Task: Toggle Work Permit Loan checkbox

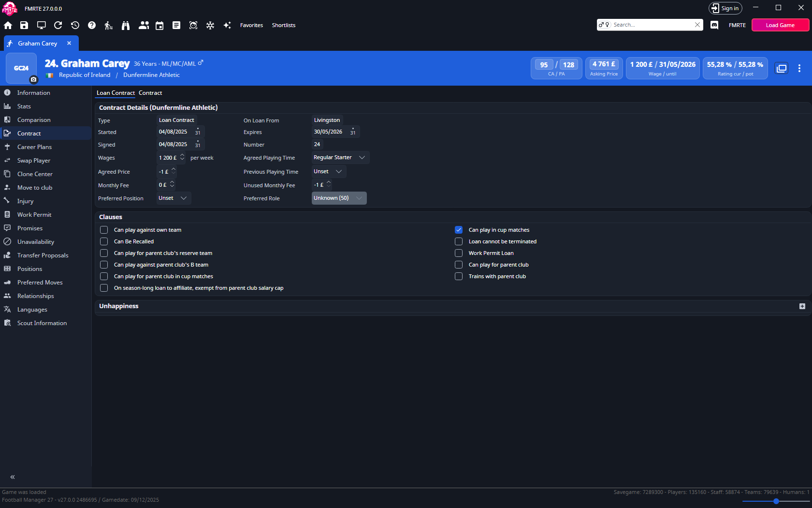Action: 459,253
